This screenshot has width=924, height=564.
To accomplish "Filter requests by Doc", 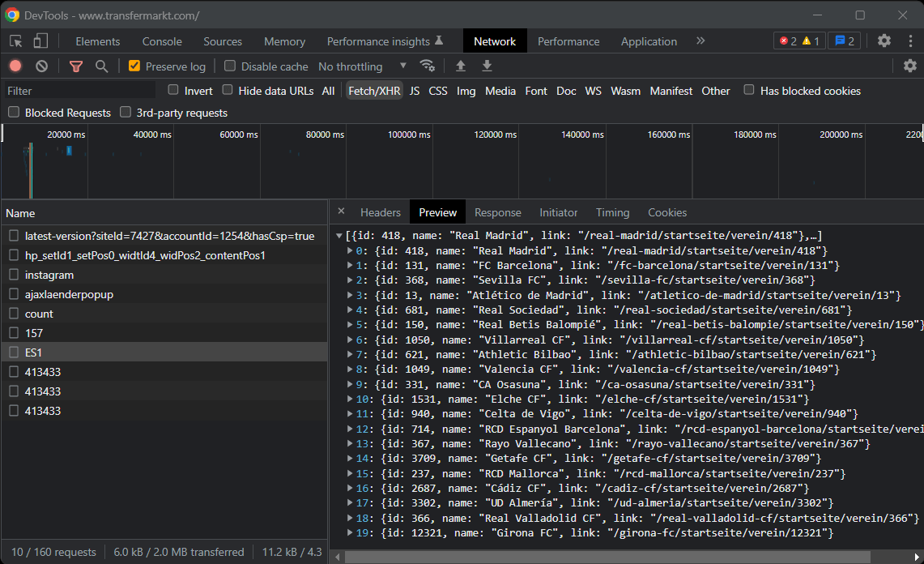I will coord(566,91).
